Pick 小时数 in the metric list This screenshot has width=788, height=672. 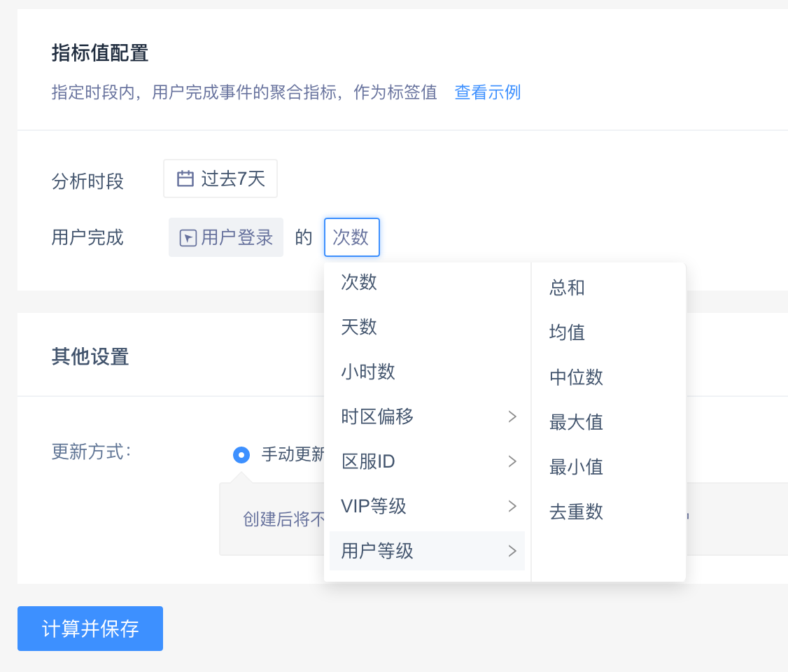pyautogui.click(x=368, y=372)
